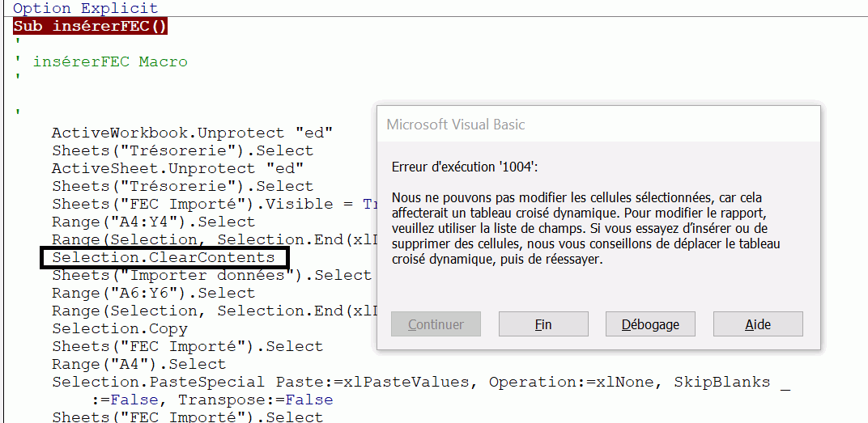Click the :=False, Transpose:=False continuation line
The height and width of the screenshot is (423, 868).
pyautogui.click(x=211, y=400)
